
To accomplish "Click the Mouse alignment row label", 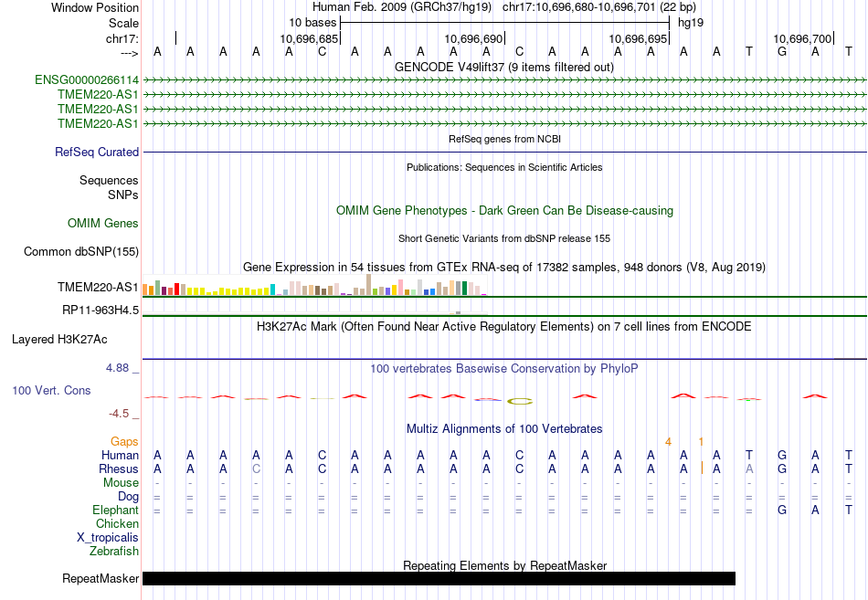I will point(121,483).
